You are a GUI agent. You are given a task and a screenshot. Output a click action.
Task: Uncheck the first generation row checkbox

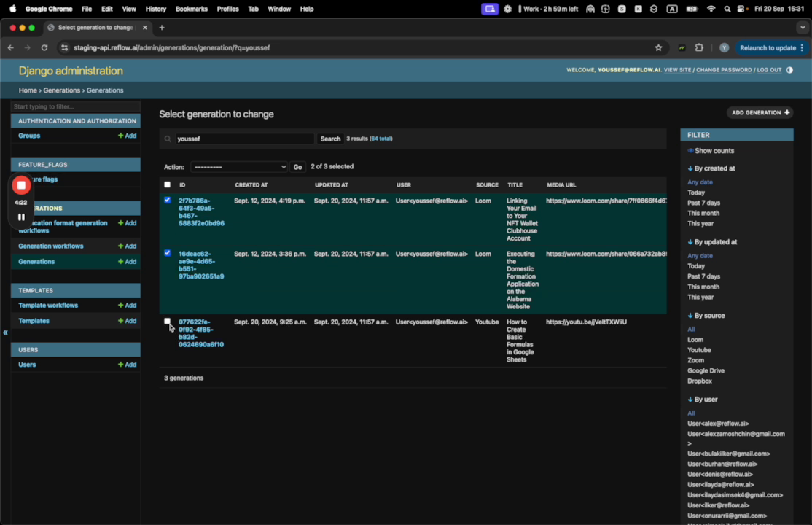167,201
